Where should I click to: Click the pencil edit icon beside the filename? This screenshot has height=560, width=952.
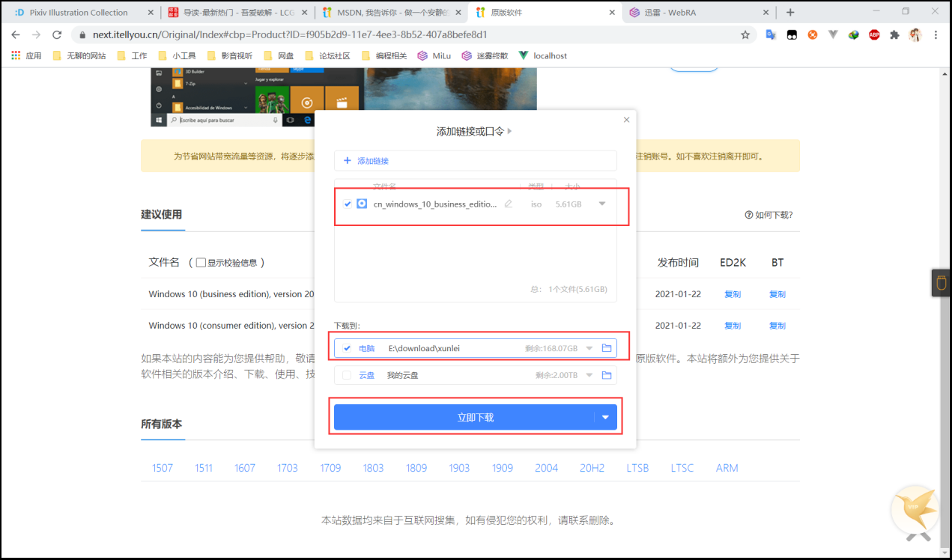pyautogui.click(x=508, y=204)
